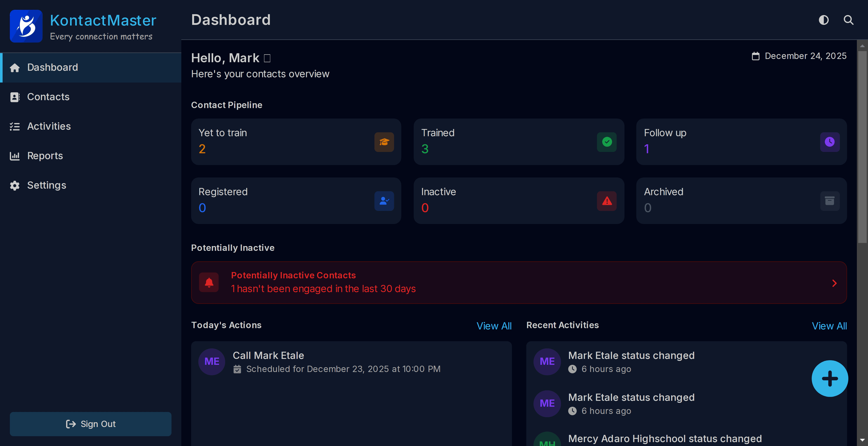The image size is (868, 446).
Task: Click the green checkmark icon on Trained card
Action: [606, 142]
